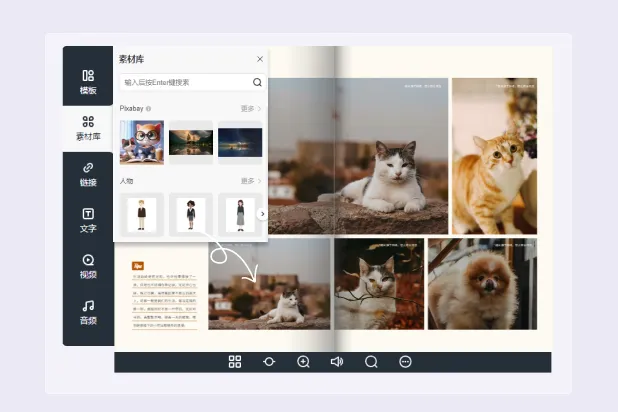Open the thumbnails grid icon in bottom toolbar
This screenshot has height=412, width=618.
pyautogui.click(x=235, y=362)
